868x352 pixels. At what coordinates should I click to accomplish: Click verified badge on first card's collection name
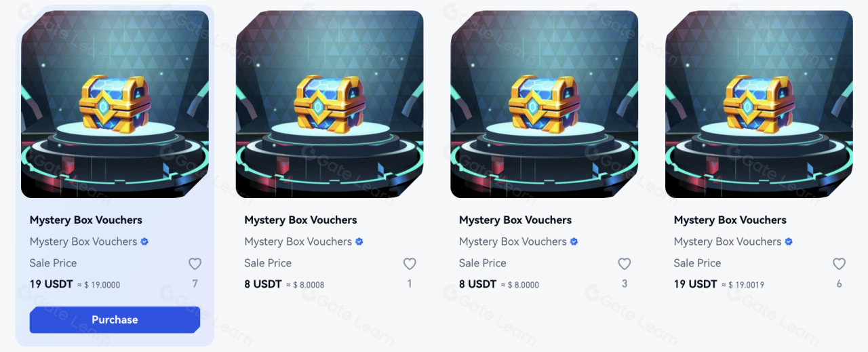(144, 241)
